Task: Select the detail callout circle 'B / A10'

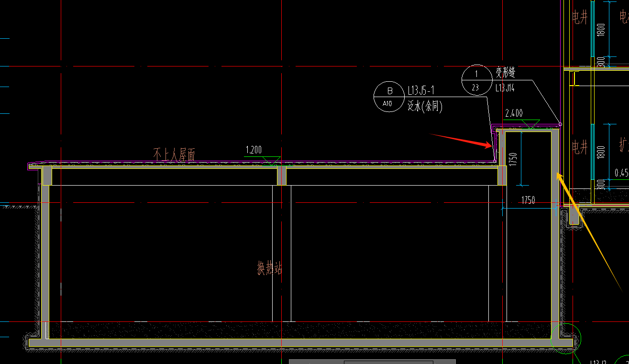Action: (389, 97)
